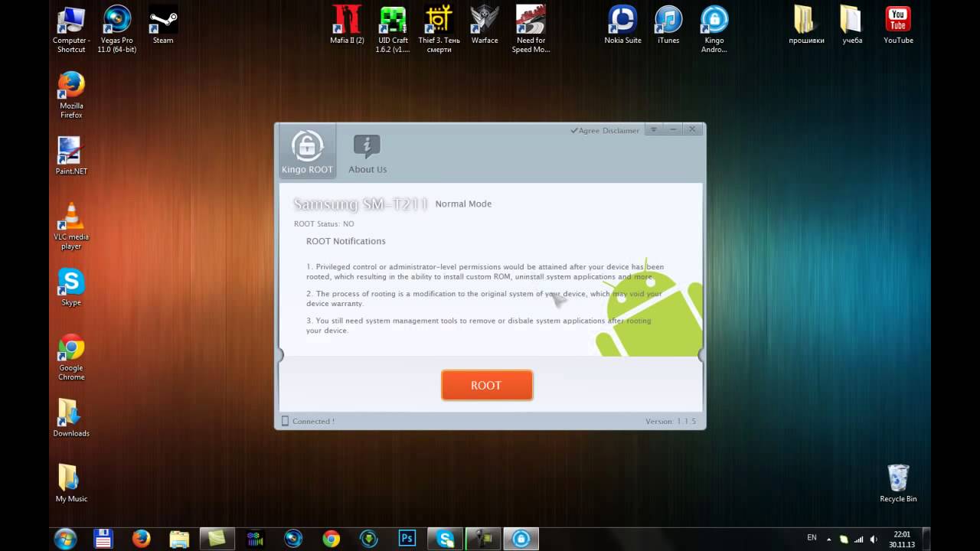Launch Firefox from the taskbar
The width and height of the screenshot is (980, 551).
tap(141, 539)
